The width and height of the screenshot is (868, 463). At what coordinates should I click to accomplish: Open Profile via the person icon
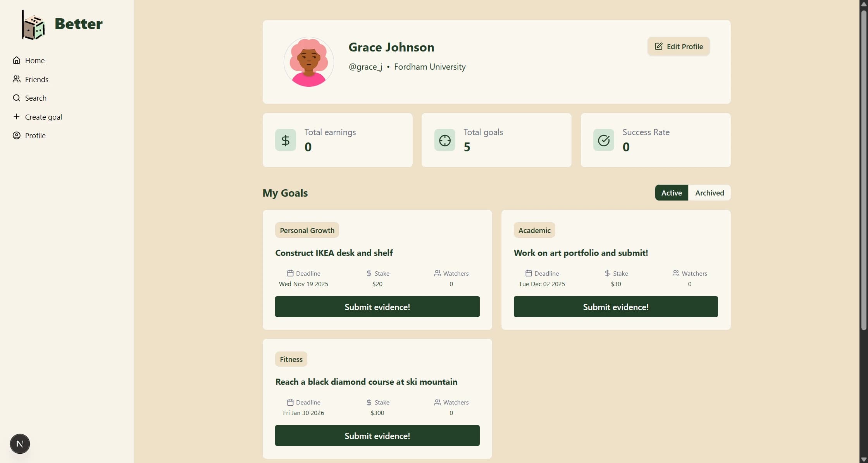[17, 135]
